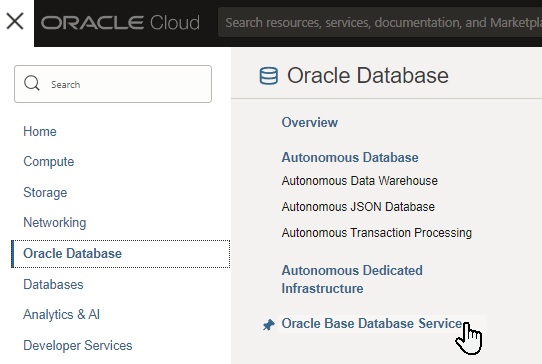Viewport: 542px width, 364px height.
Task: Open the Databases menu category
Action: pyautogui.click(x=53, y=284)
